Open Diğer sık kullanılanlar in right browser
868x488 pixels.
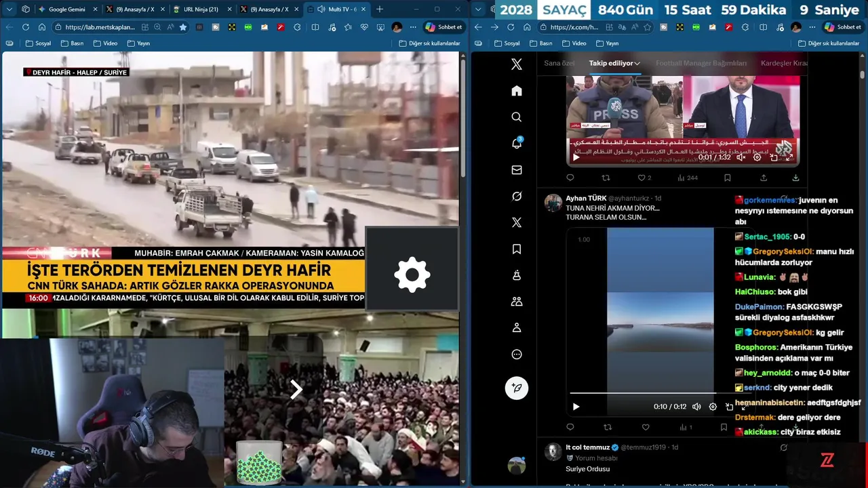829,43
